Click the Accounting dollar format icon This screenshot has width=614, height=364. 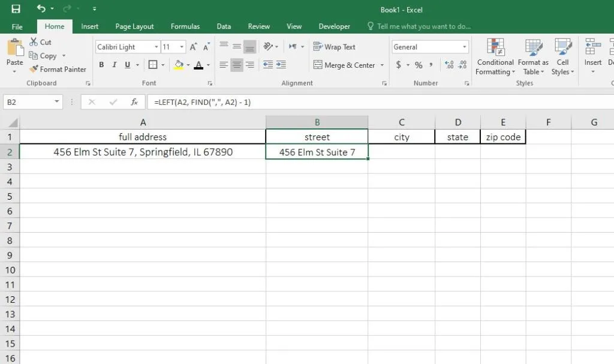399,65
